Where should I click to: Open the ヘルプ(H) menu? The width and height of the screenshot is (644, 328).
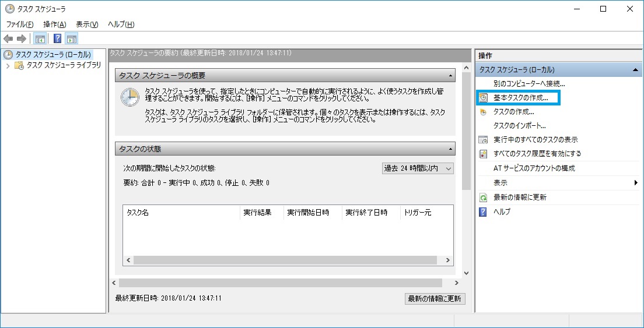[121, 24]
